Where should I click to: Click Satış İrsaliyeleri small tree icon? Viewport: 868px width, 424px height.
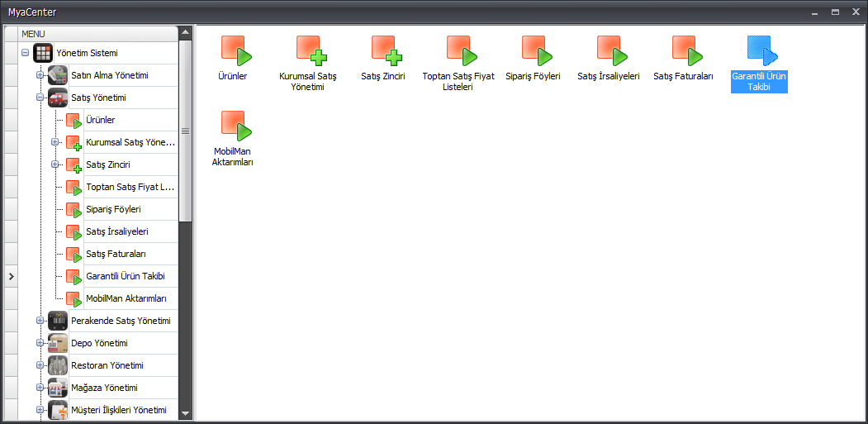coord(74,232)
